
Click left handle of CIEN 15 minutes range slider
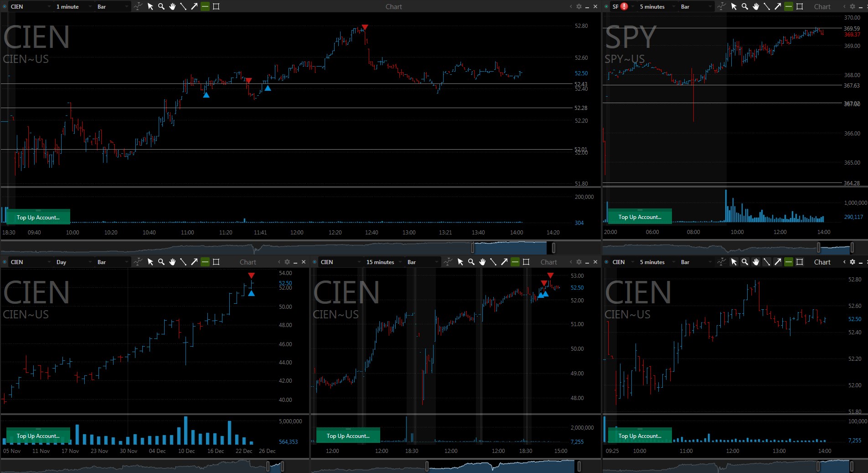(427, 466)
